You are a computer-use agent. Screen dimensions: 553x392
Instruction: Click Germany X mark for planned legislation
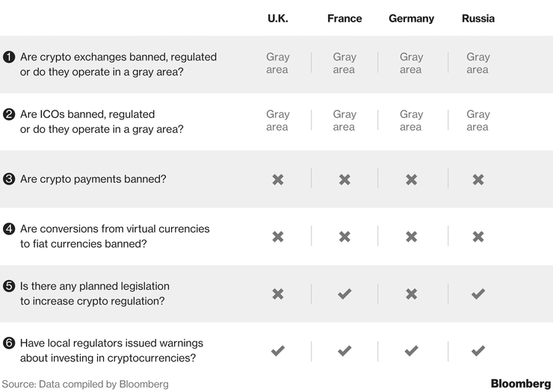pyautogui.click(x=411, y=293)
